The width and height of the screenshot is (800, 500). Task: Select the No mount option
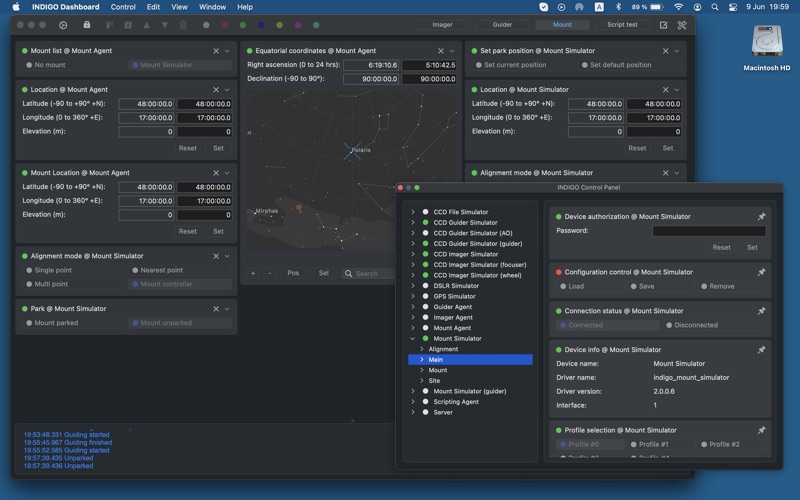(x=73, y=65)
